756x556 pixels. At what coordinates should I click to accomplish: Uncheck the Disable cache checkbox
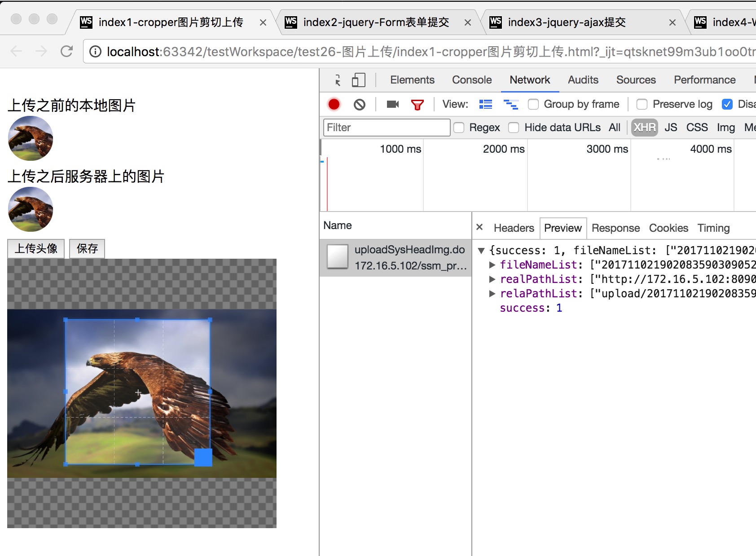pos(727,104)
